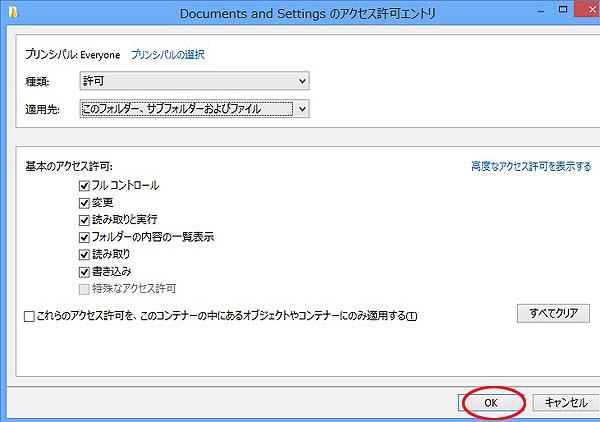Click the Everyone principal name
This screenshot has width=600, height=422.
click(100, 54)
